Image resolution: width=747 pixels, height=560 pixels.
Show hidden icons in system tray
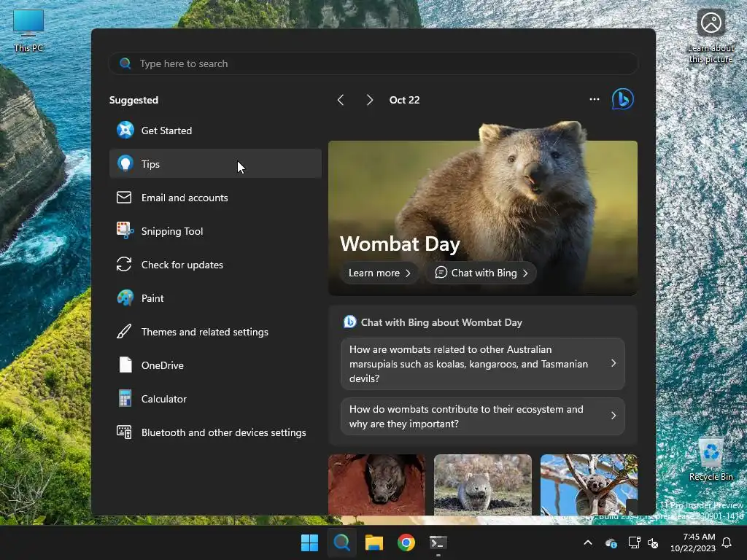588,542
